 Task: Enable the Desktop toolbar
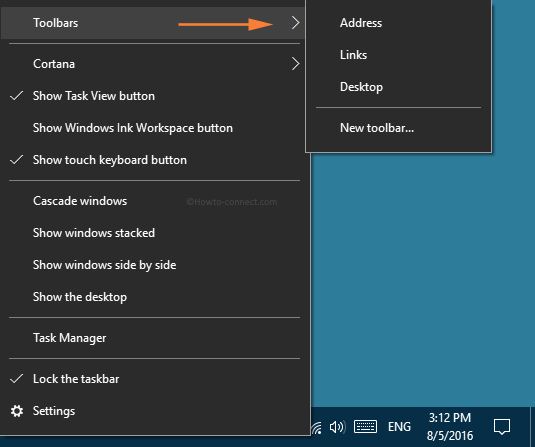(398, 87)
